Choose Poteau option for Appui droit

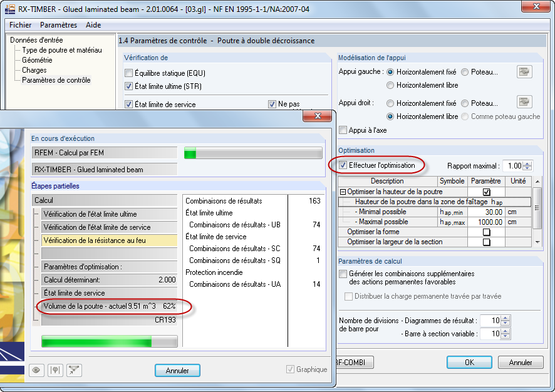(x=465, y=105)
